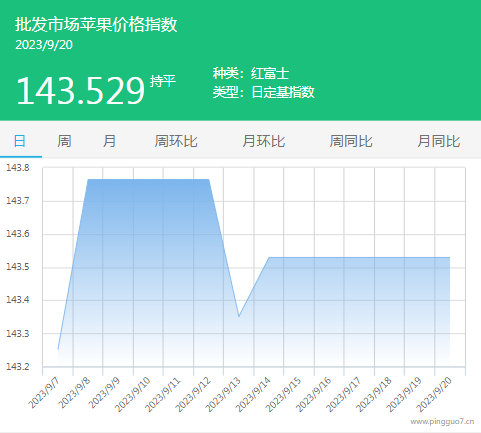The height and width of the screenshot is (433, 481).
Task: Click the 持平 status indicator
Action: (x=162, y=81)
